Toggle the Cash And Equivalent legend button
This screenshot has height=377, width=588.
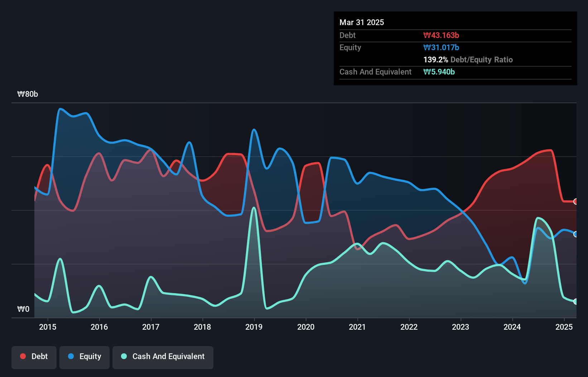click(x=163, y=357)
